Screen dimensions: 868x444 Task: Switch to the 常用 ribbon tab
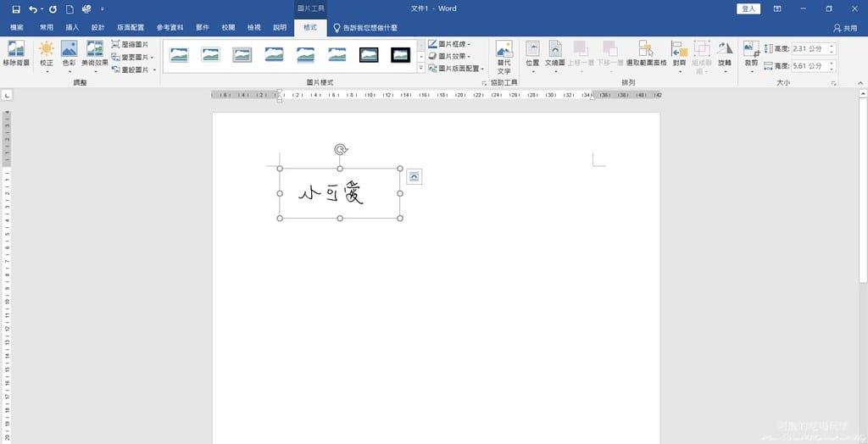pyautogui.click(x=47, y=27)
